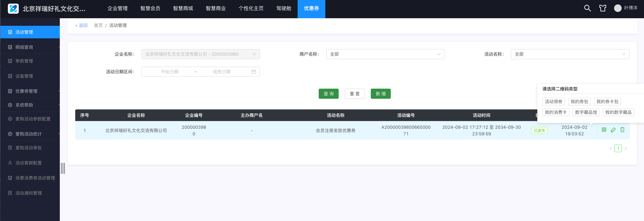Click the user avatar circle

(618, 8)
